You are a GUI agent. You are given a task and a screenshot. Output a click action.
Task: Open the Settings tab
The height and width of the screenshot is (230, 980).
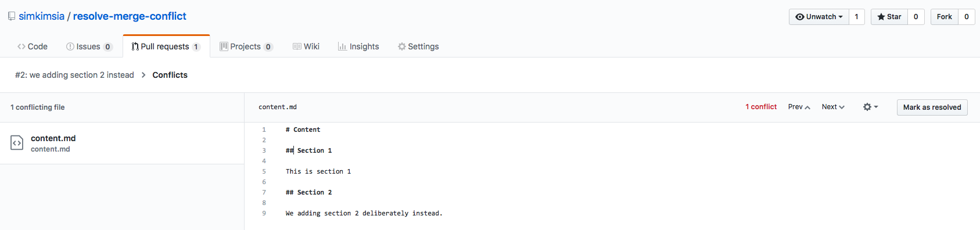click(418, 46)
